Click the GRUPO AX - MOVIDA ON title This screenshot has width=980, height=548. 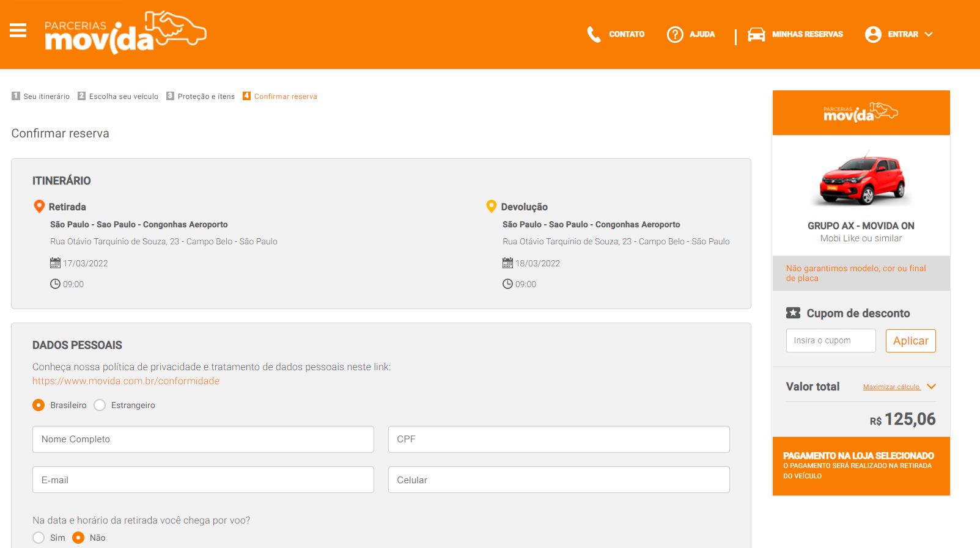pyautogui.click(x=861, y=226)
